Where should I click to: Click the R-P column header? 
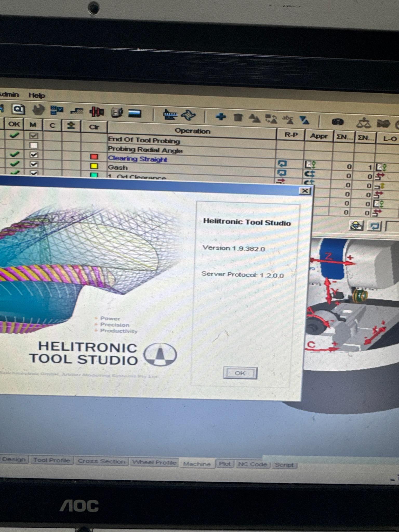pyautogui.click(x=291, y=135)
